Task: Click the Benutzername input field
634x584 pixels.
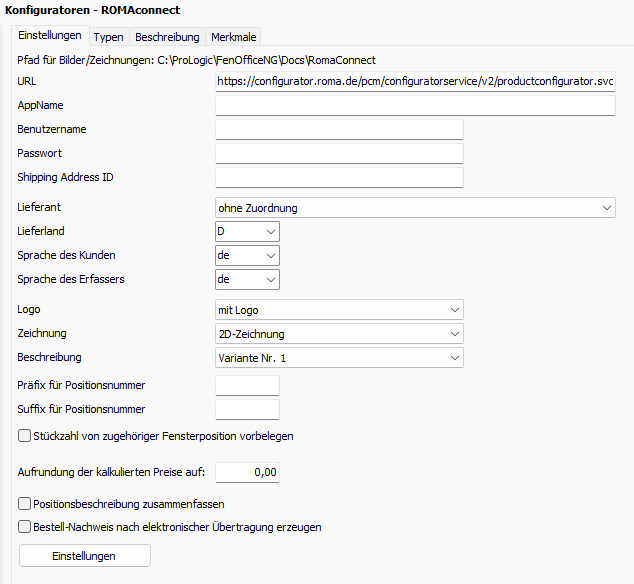Action: point(339,129)
